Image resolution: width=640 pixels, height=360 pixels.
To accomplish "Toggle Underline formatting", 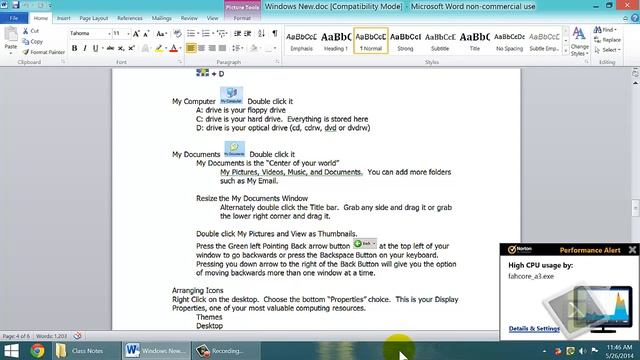I will tap(95, 48).
